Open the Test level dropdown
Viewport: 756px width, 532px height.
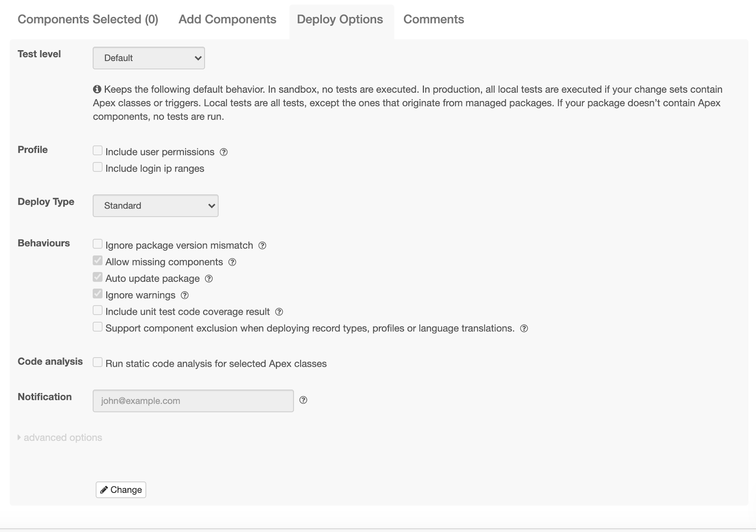(149, 58)
